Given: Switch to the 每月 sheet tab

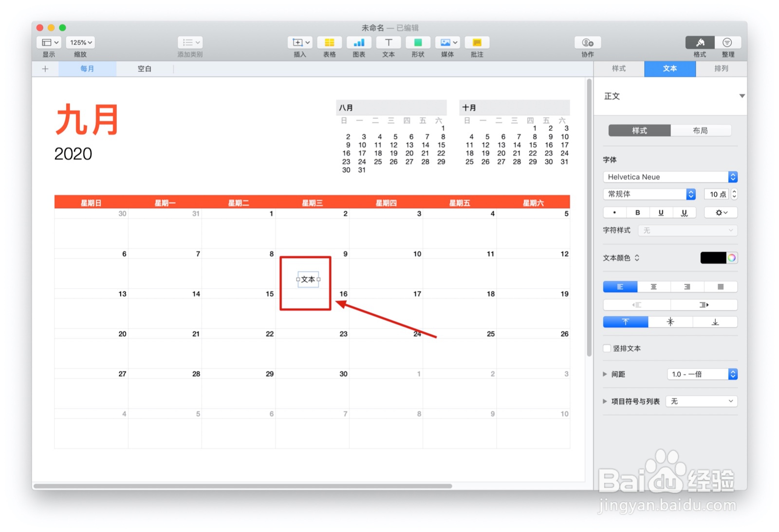Looking at the screenshot, I should click(x=87, y=69).
